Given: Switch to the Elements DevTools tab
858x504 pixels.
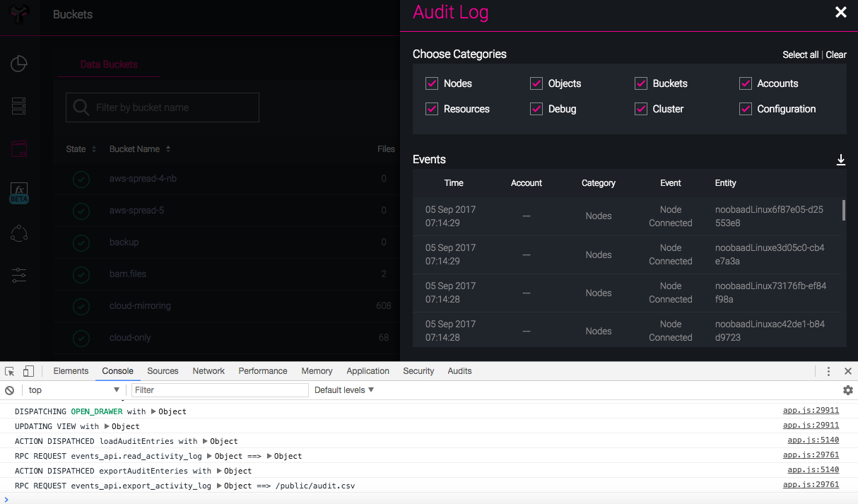Looking at the screenshot, I should pos(71,371).
